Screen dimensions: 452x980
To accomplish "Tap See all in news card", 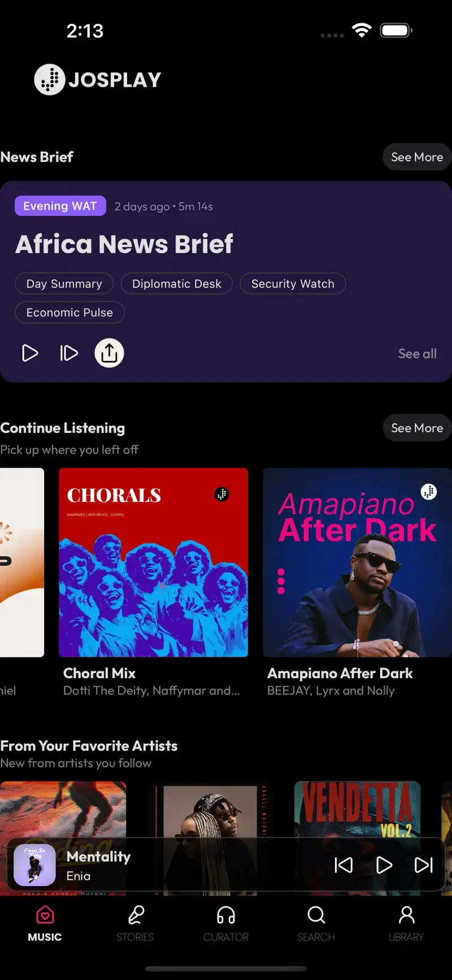I will coord(417,354).
